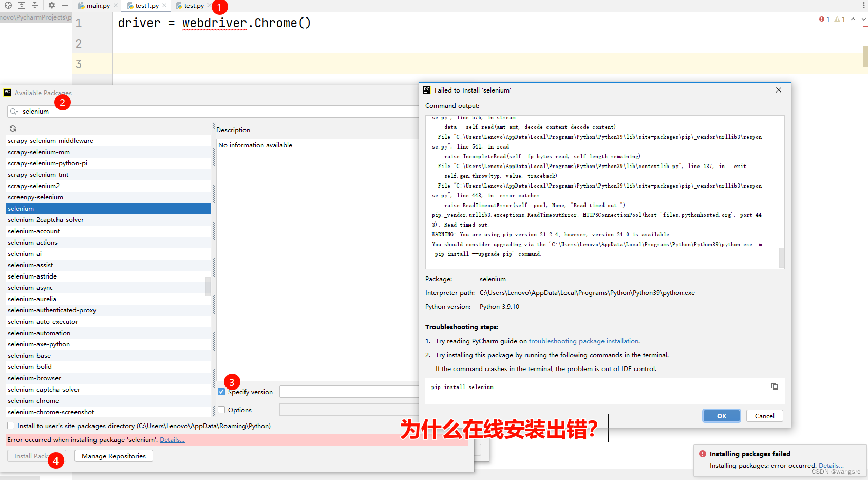This screenshot has width=868, height=480.
Task: Click the package list vertical scrollbar
Action: click(x=208, y=286)
